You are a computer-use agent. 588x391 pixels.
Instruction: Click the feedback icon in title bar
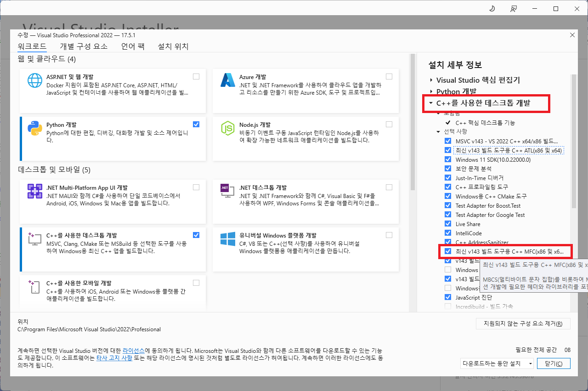click(x=514, y=9)
